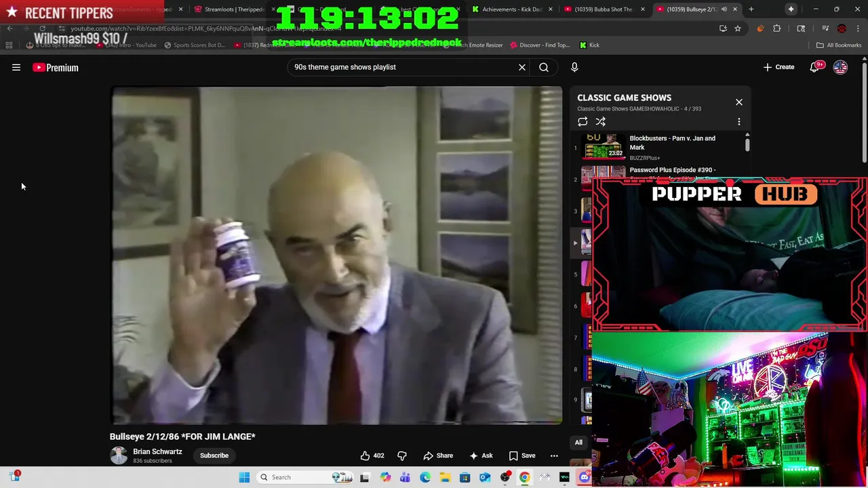868x488 pixels.
Task: Run search with the magnifier button
Action: pos(544,67)
